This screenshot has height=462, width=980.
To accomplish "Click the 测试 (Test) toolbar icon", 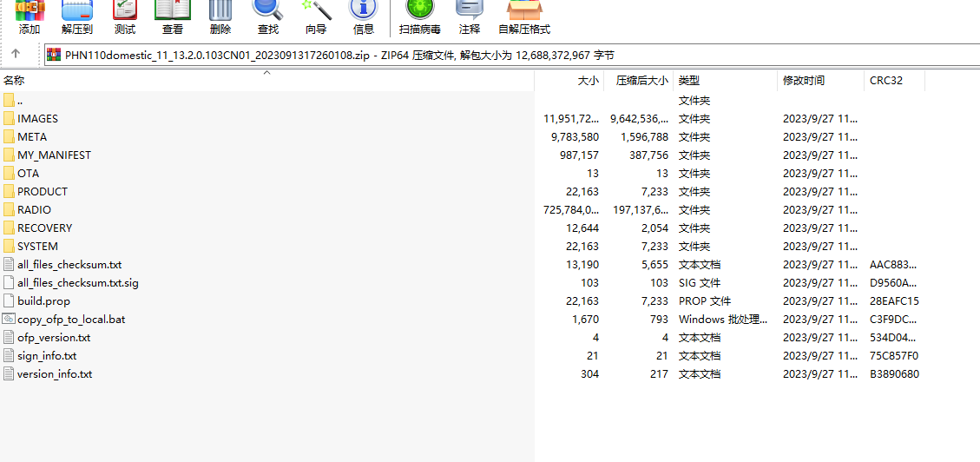I will pyautogui.click(x=125, y=17).
